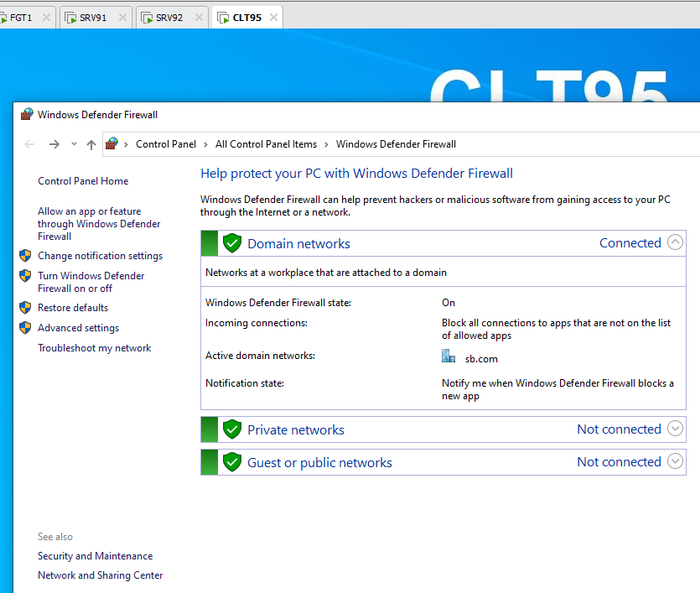Switch to the SRV91 VM tab
The width and height of the screenshot is (700, 593).
tap(96, 18)
